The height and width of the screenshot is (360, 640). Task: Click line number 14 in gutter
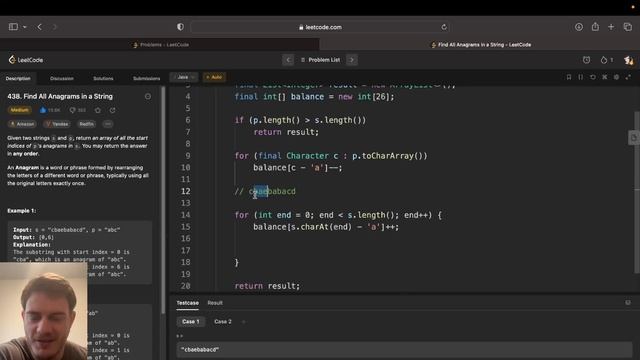click(x=185, y=215)
